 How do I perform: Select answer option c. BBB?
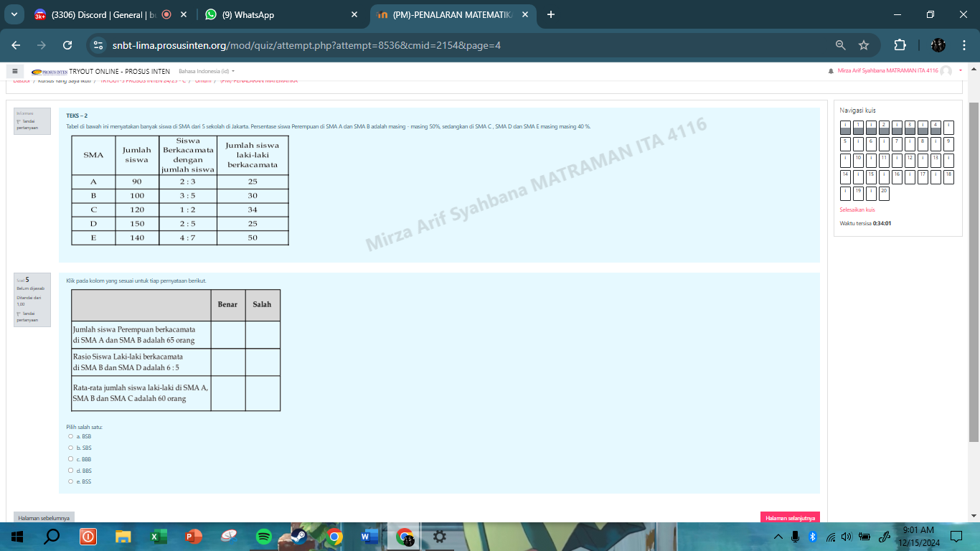[x=70, y=459]
